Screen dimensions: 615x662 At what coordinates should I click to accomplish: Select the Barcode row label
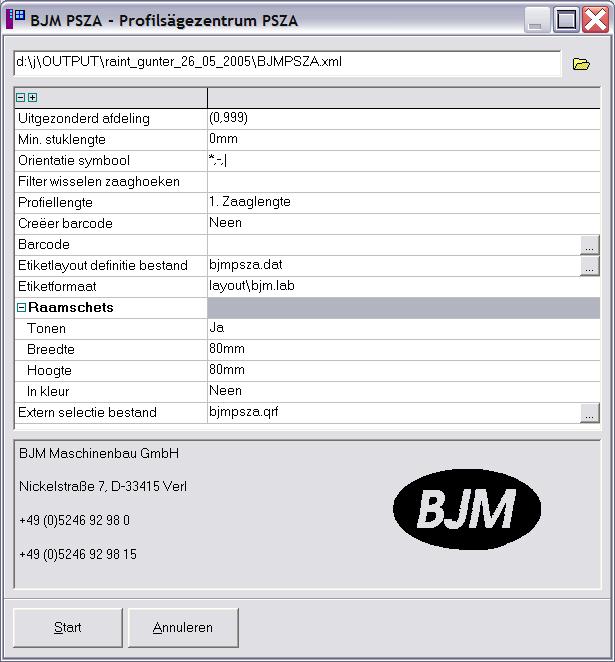point(44,245)
